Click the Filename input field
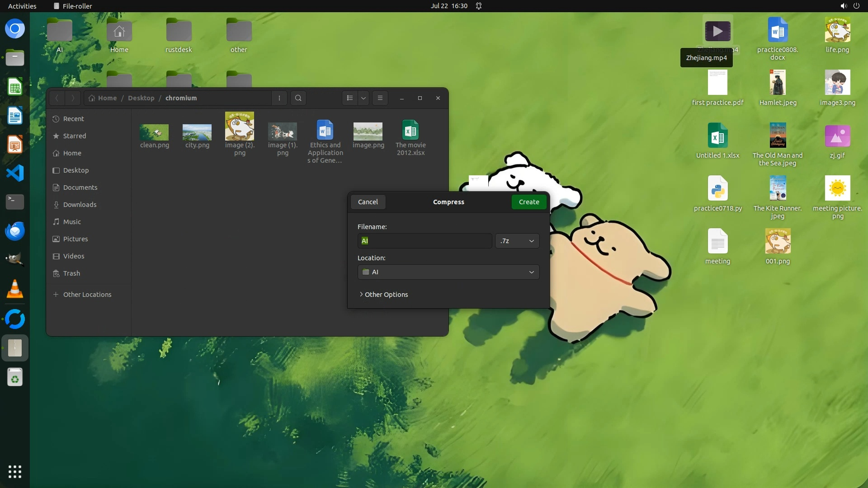The height and width of the screenshot is (488, 868). pos(424,241)
